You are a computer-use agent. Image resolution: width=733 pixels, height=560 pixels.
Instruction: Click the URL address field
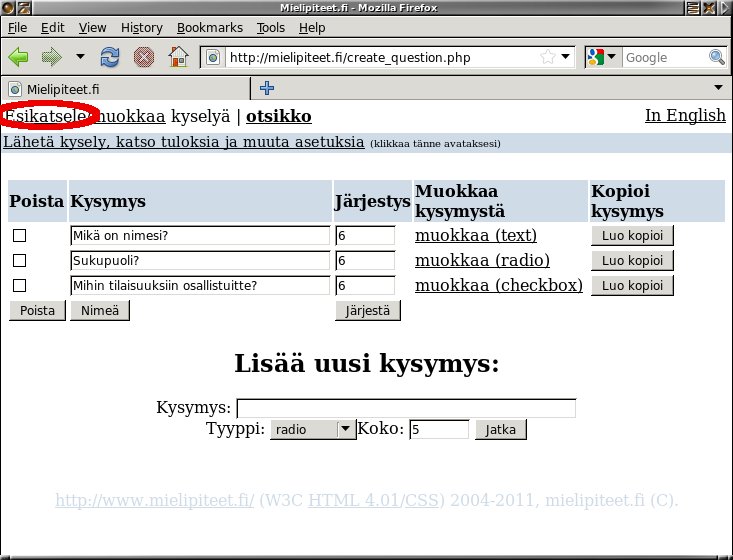click(x=381, y=57)
